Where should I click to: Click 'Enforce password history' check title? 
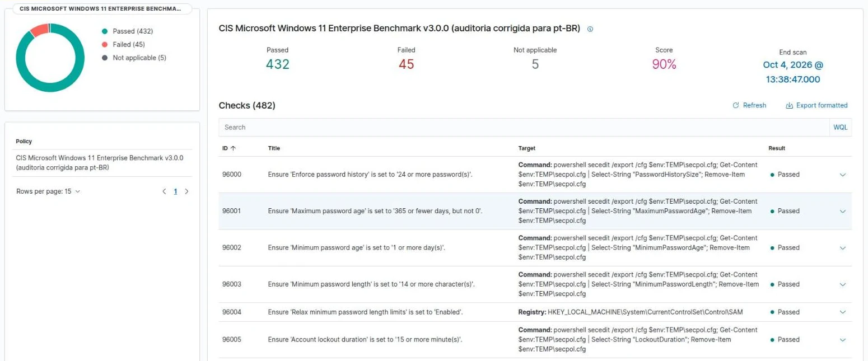coord(370,175)
